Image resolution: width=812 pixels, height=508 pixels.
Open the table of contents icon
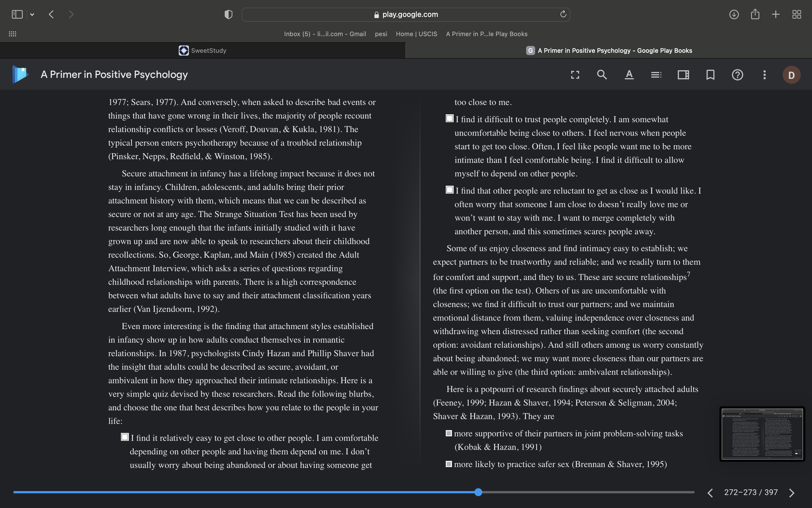click(x=656, y=75)
